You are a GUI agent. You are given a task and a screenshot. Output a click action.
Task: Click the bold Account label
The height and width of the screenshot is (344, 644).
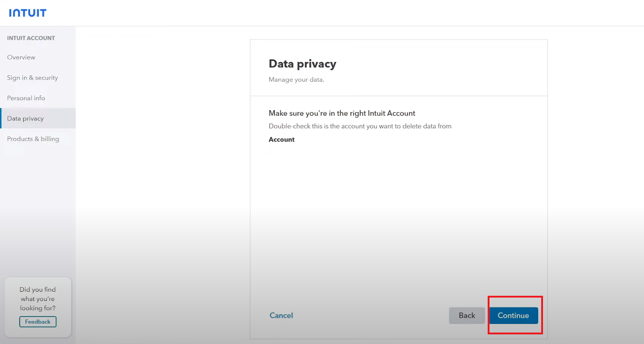(x=281, y=140)
